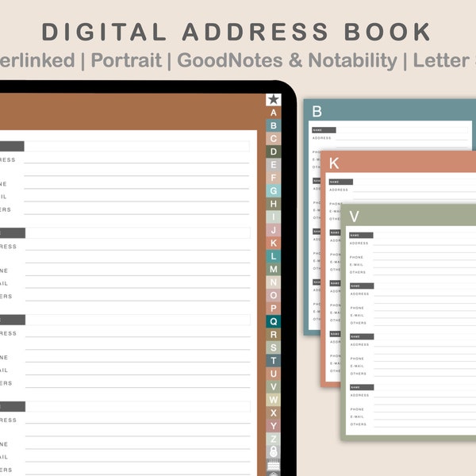Select the C index tab

[273, 139]
